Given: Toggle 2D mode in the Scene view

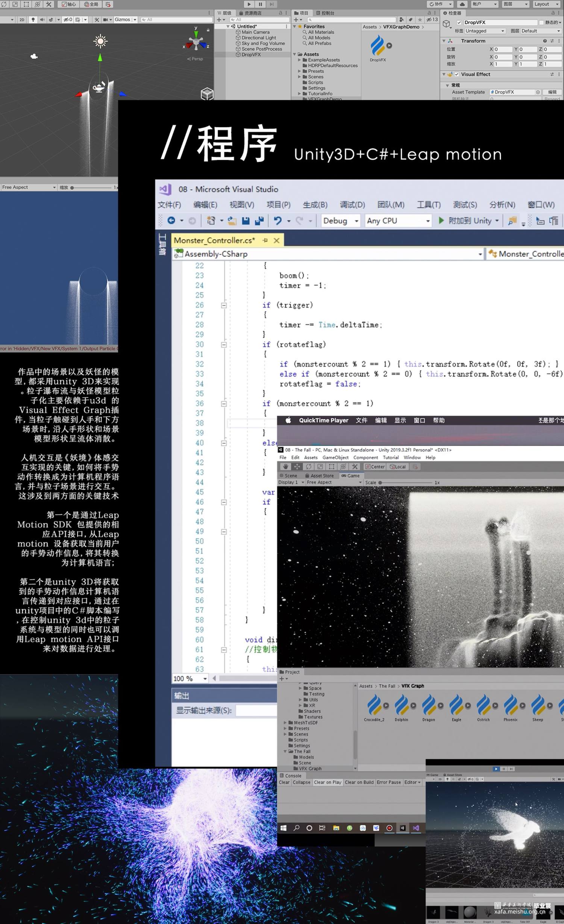Looking at the screenshot, I should point(22,20).
